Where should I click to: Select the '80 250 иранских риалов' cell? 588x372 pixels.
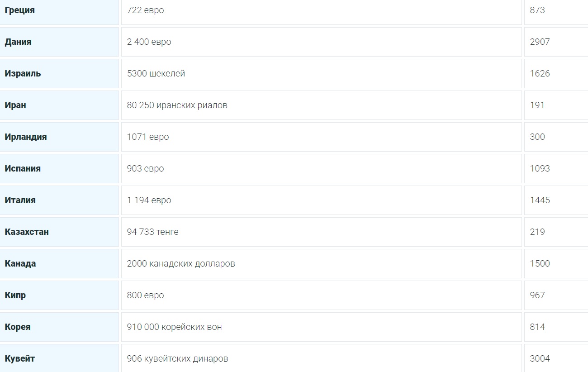[x=177, y=105]
